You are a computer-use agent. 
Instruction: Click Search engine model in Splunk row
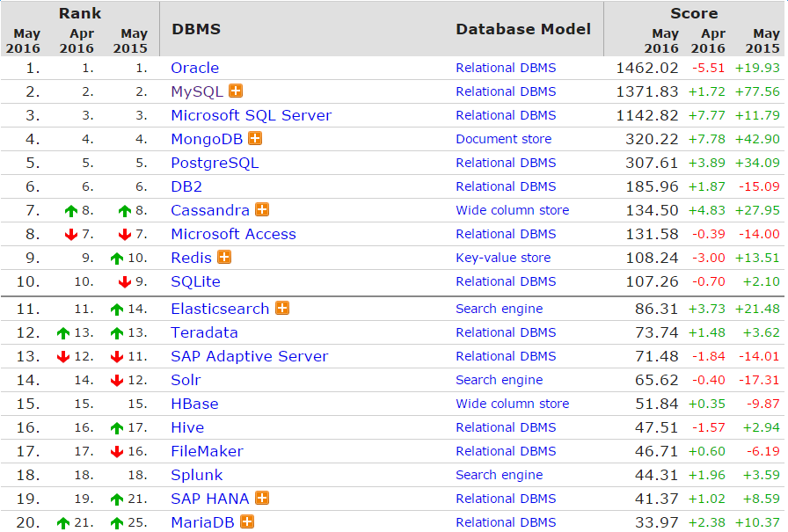click(x=499, y=475)
